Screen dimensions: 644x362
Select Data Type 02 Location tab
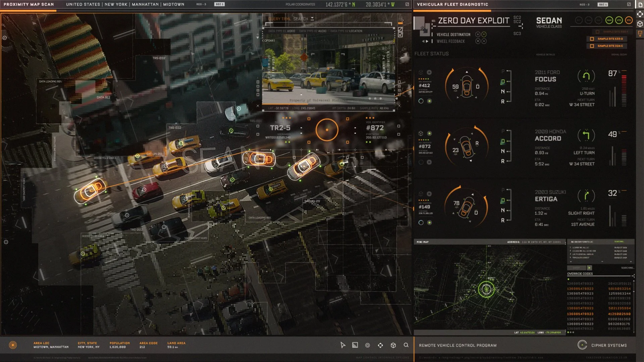(x=346, y=31)
